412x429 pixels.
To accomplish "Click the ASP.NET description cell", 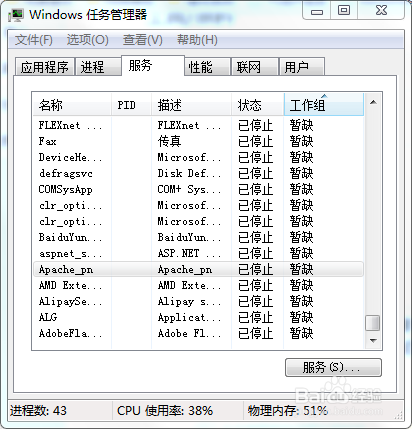I will (x=189, y=253).
